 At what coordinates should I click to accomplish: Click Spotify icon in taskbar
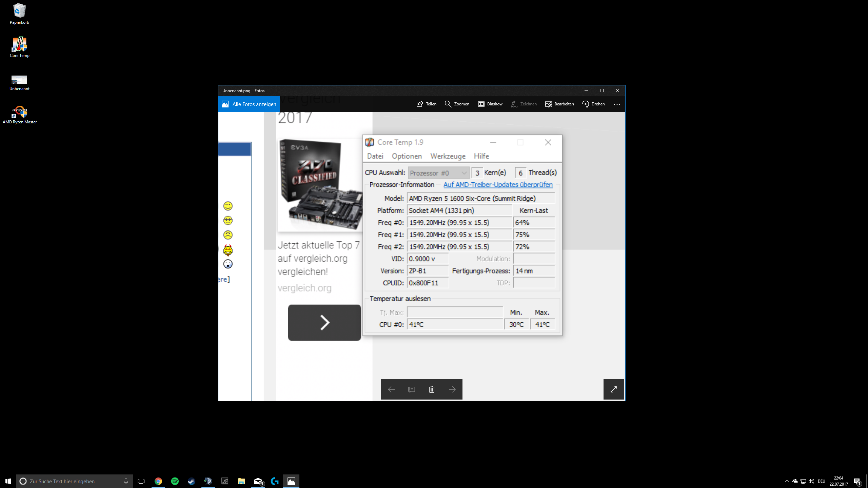click(175, 481)
